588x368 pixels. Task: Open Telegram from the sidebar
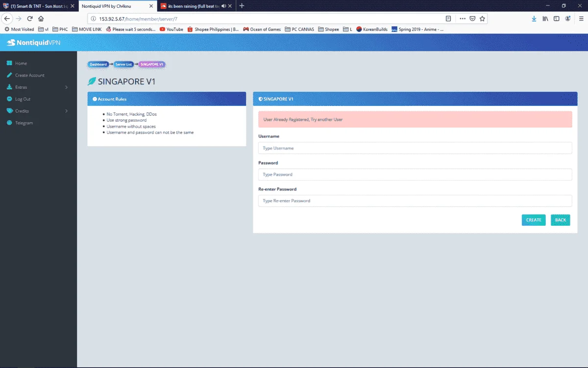pos(24,123)
